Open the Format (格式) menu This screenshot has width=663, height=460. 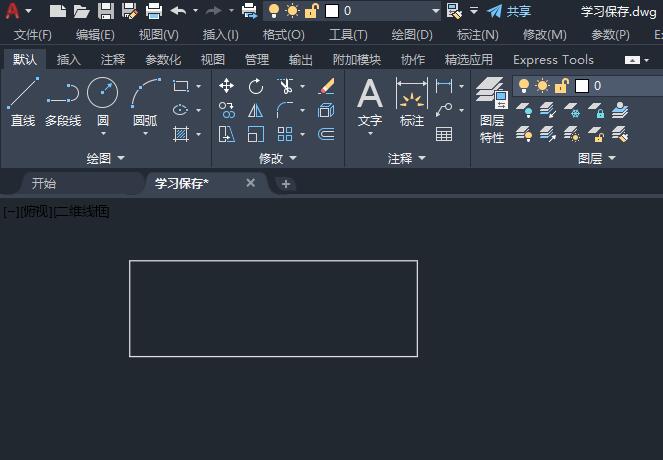tap(283, 35)
